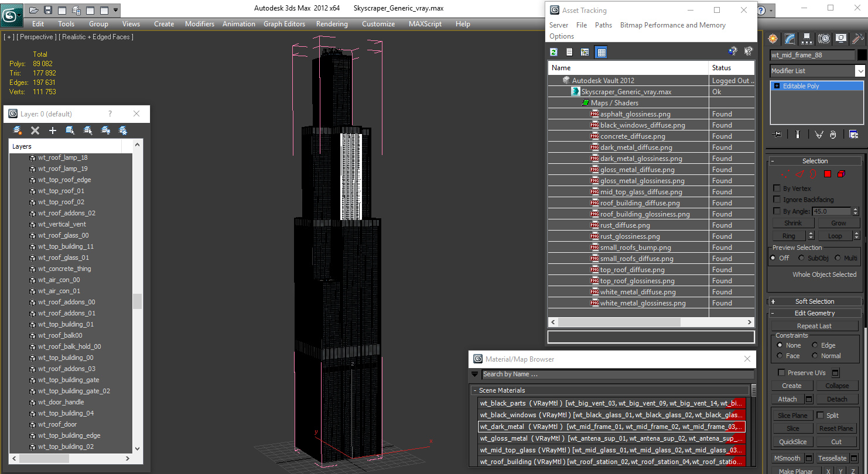
Task: Expand the Soft Selection rollout
Action: pyautogui.click(x=815, y=301)
